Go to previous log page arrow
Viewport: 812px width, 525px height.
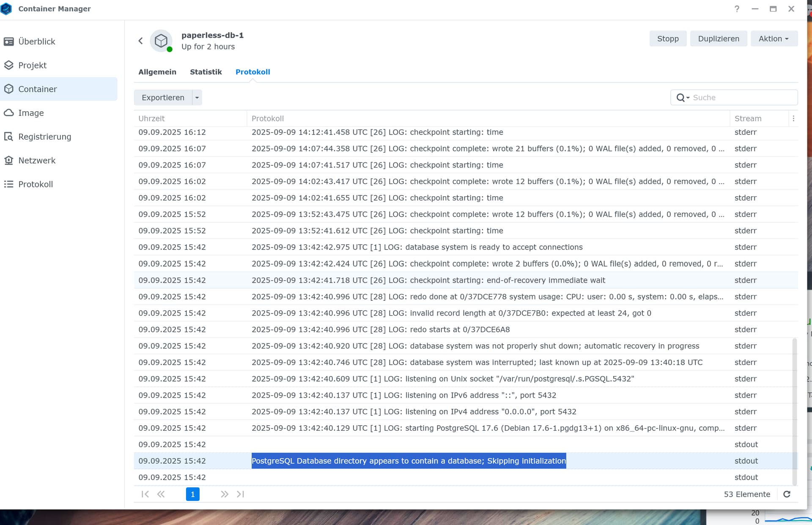[161, 494]
